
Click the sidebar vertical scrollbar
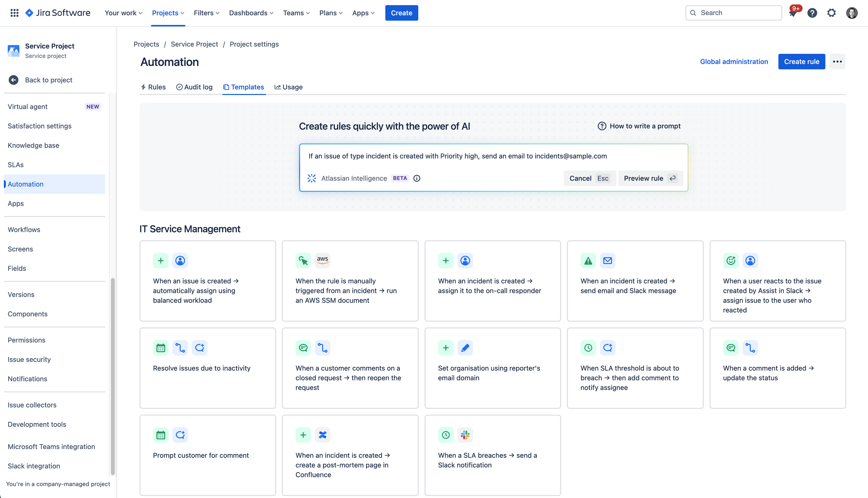[112, 376]
